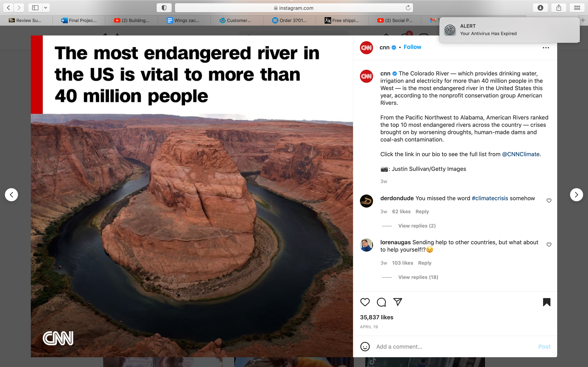
Task: Open Safari sidebar dropdown chevron
Action: (x=46, y=8)
